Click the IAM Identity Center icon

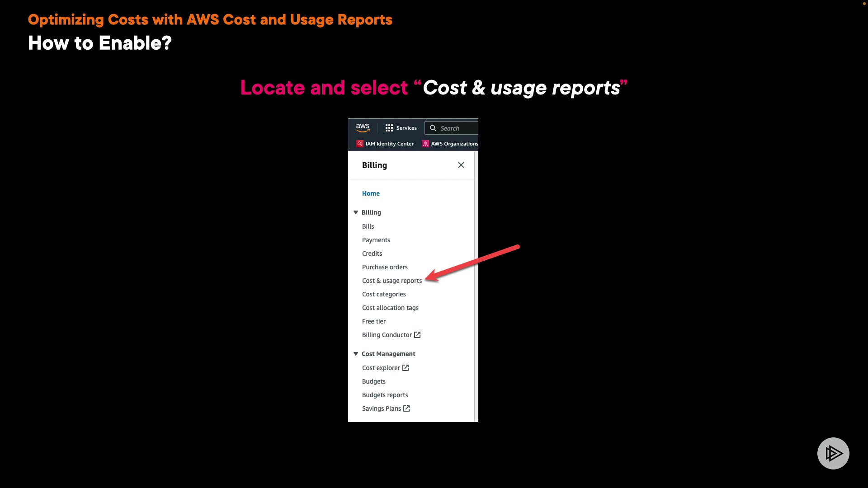[x=360, y=144]
